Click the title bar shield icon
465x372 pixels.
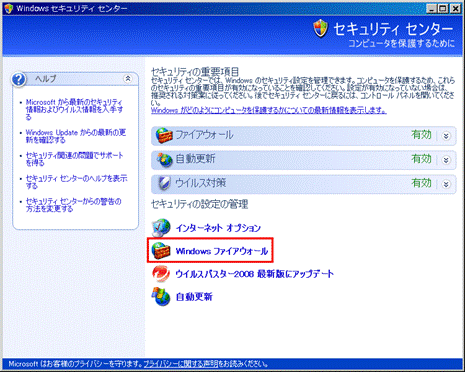tap(8, 8)
